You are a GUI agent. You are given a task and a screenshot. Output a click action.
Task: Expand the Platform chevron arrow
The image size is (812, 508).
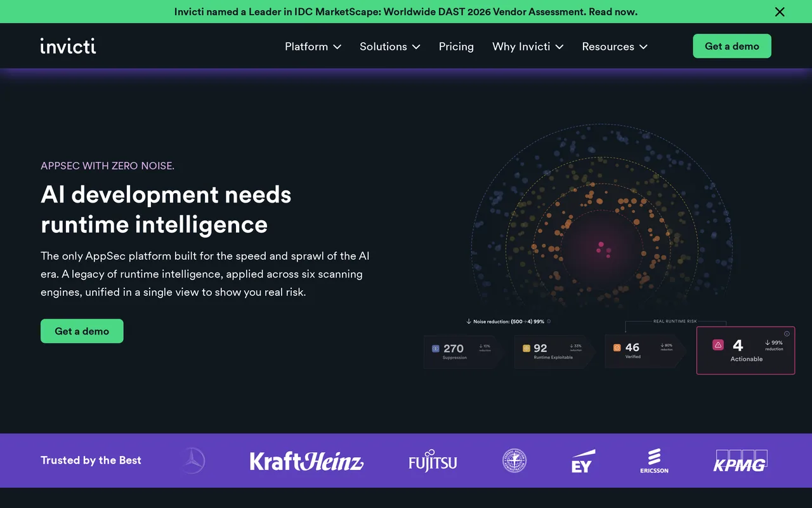337,47
